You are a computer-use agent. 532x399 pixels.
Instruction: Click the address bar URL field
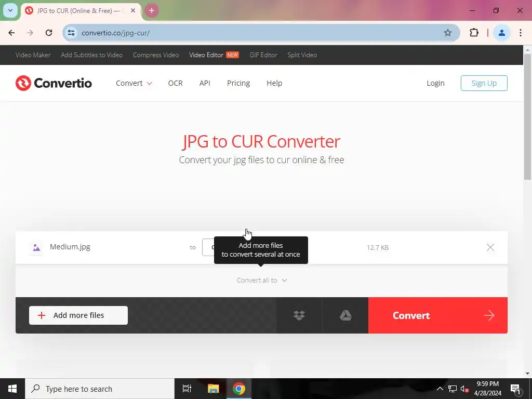point(261,33)
